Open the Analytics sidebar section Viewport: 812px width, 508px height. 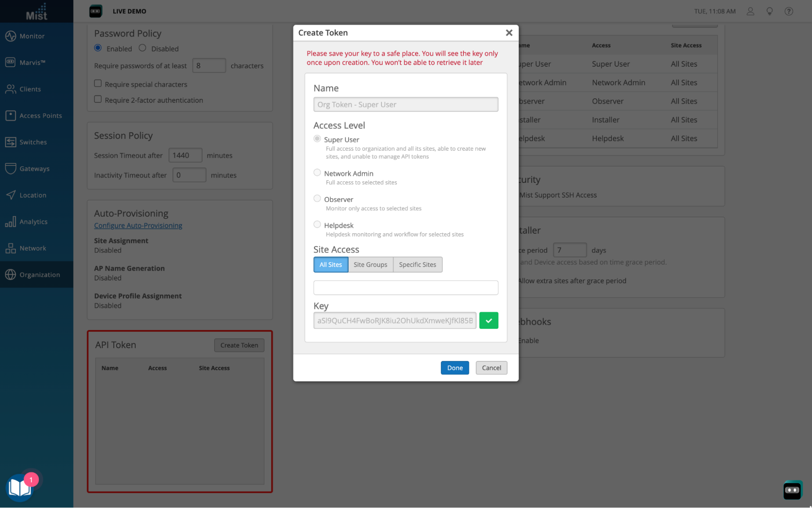(x=37, y=221)
